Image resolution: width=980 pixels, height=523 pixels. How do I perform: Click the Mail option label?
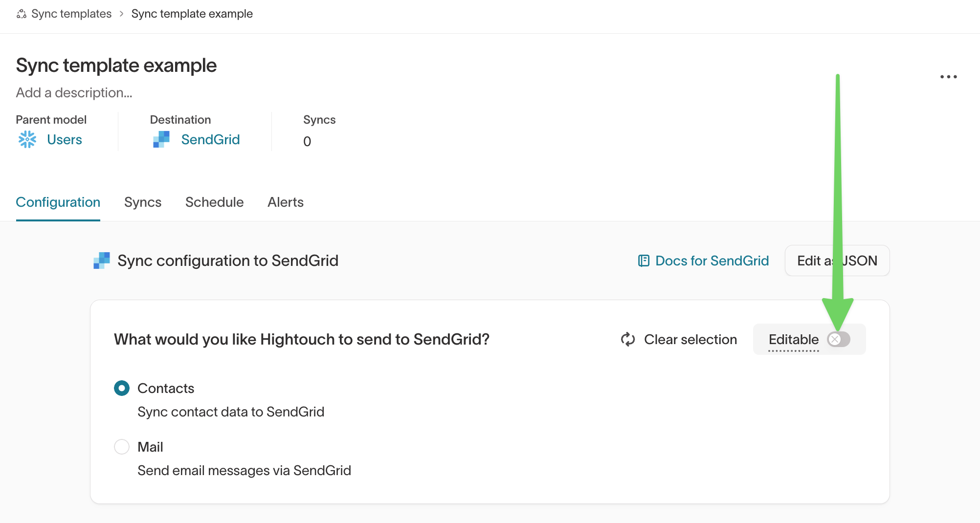150,447
